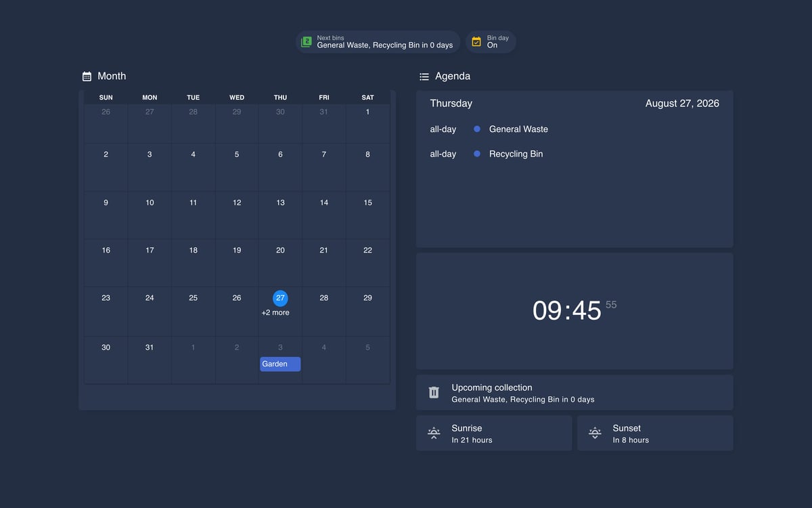
Task: Click the SAT column header
Action: (367, 98)
